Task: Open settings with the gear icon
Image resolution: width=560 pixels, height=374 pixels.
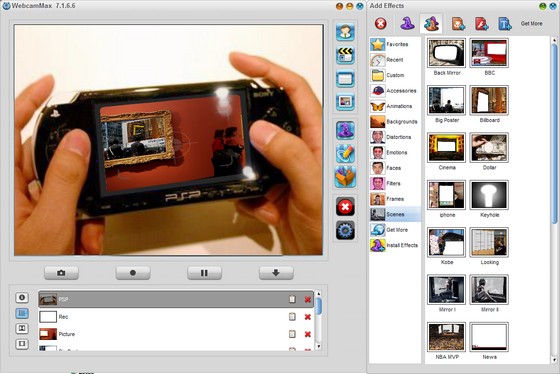Action: click(345, 230)
